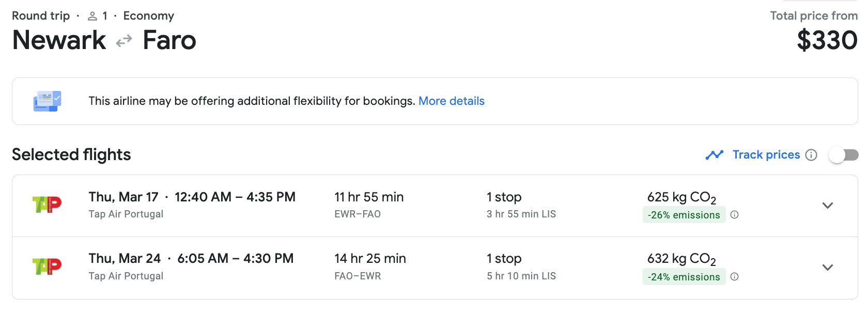
Task: Click the $330 total price
Action: pyautogui.click(x=827, y=40)
